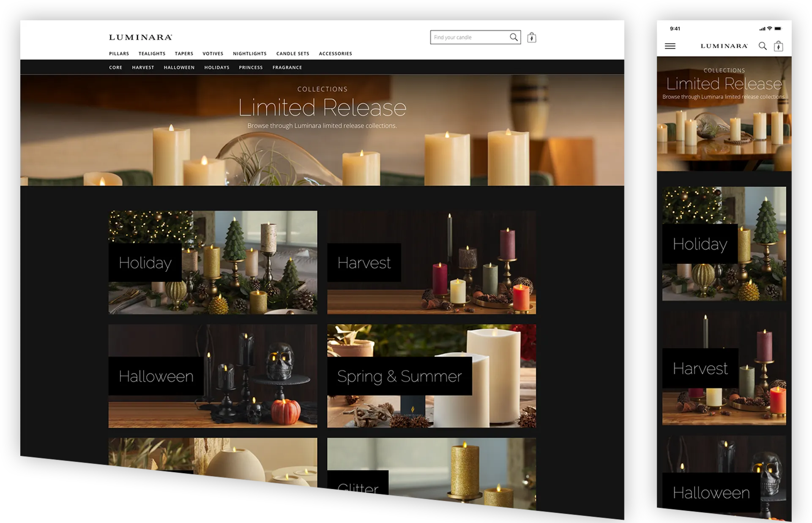Select Halloween in the collections bar
Viewport: 812px width, 523px height.
pyautogui.click(x=179, y=68)
